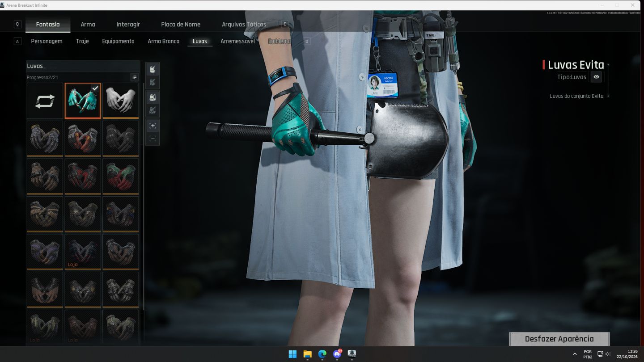The width and height of the screenshot is (644, 362).
Task: Select the Luvas sub-tab
Action: click(x=200, y=41)
